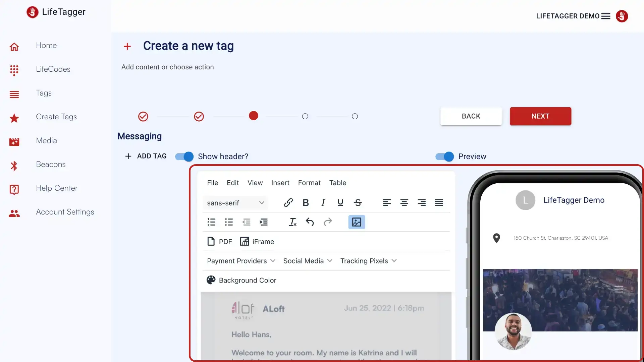Click the PDF toolbar button
This screenshot has height=362, width=644.
pyautogui.click(x=220, y=241)
